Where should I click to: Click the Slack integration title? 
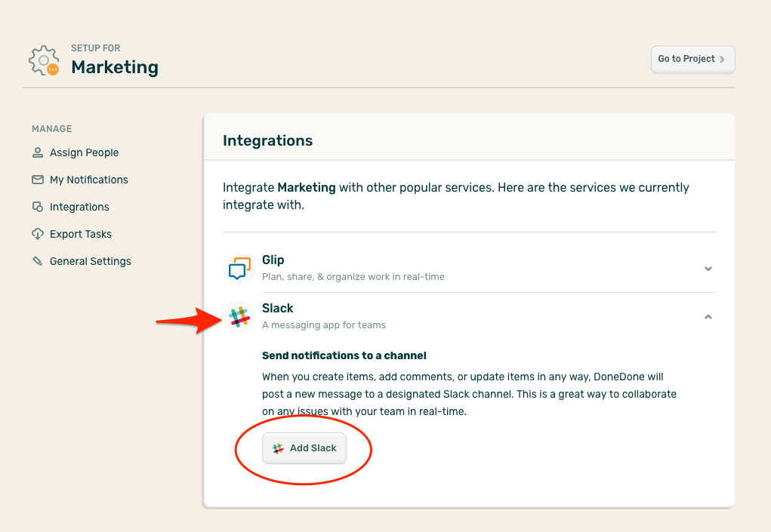[277, 308]
